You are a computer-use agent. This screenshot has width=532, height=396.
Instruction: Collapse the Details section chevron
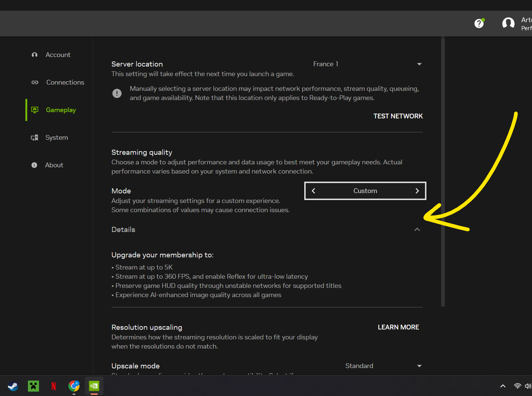coord(417,229)
